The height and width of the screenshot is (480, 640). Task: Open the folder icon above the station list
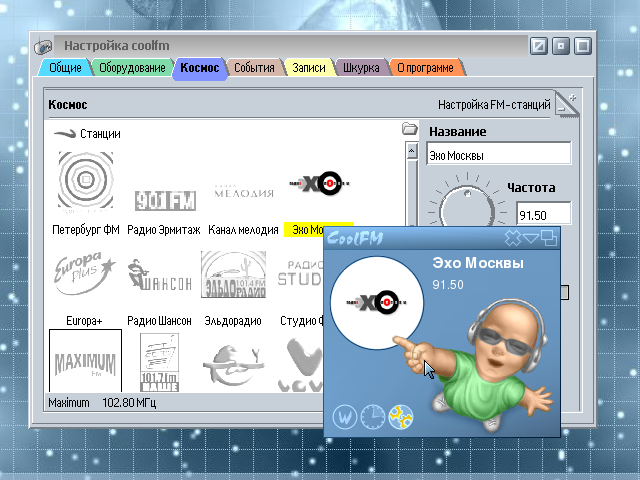tap(409, 129)
